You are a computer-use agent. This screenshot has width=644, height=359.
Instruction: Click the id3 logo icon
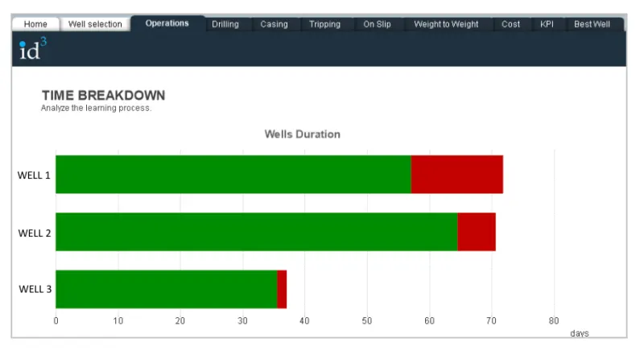coord(33,48)
